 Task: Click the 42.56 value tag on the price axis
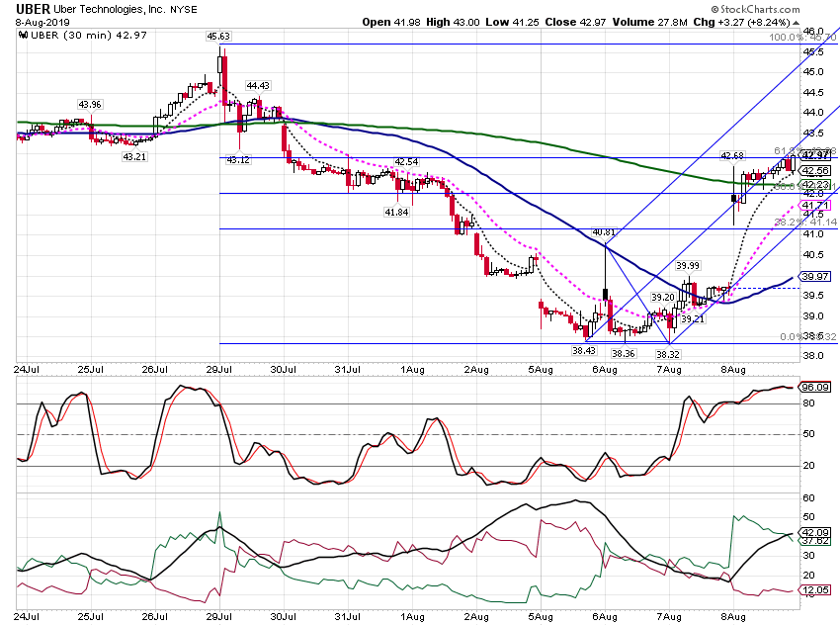(815, 171)
